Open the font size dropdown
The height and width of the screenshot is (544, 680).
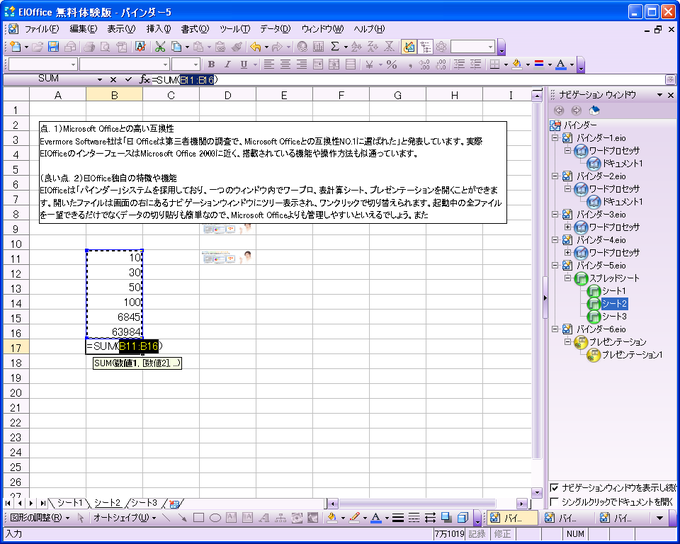point(196,65)
